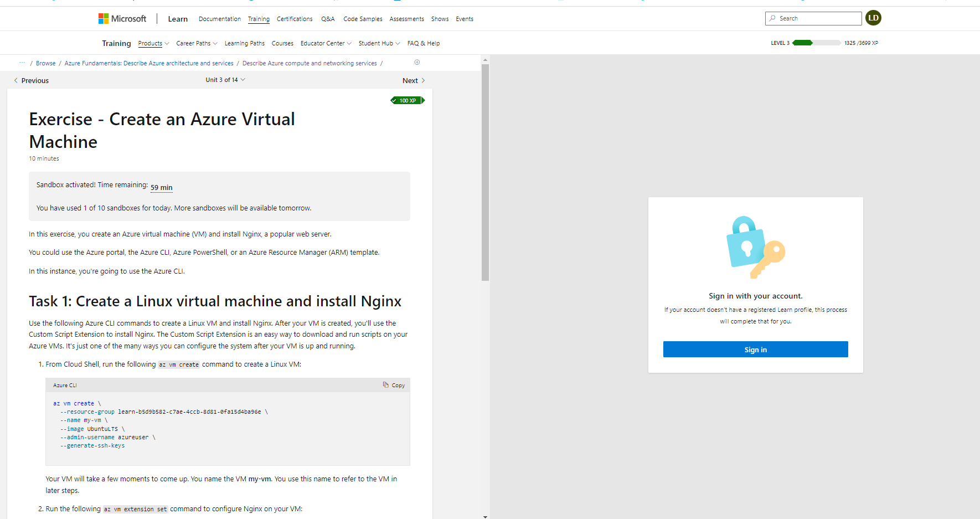980x519 pixels.
Task: Click the search magnifier icon
Action: (772, 18)
